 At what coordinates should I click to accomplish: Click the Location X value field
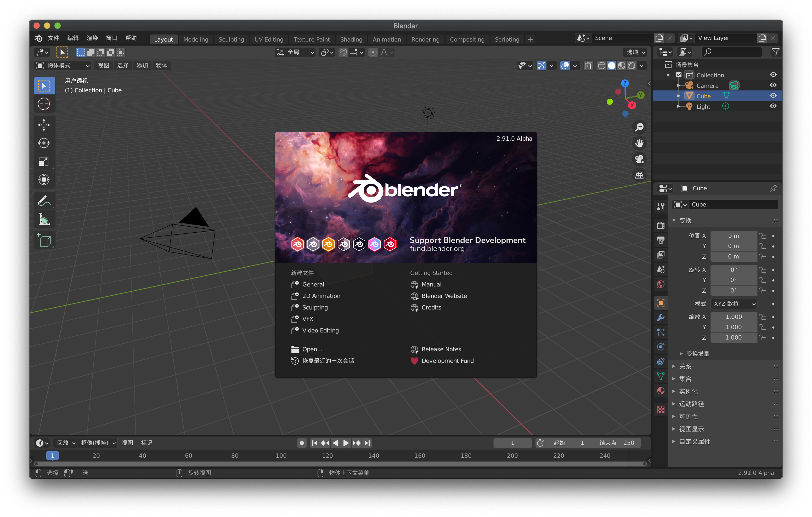pos(734,236)
